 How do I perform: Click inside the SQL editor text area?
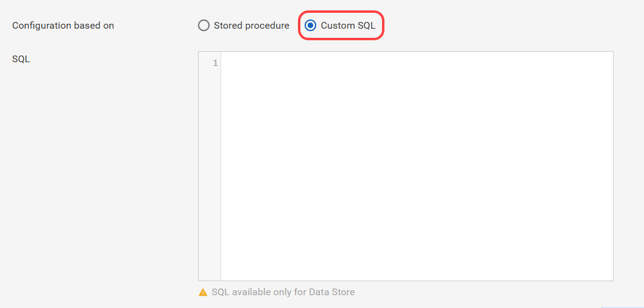417,166
